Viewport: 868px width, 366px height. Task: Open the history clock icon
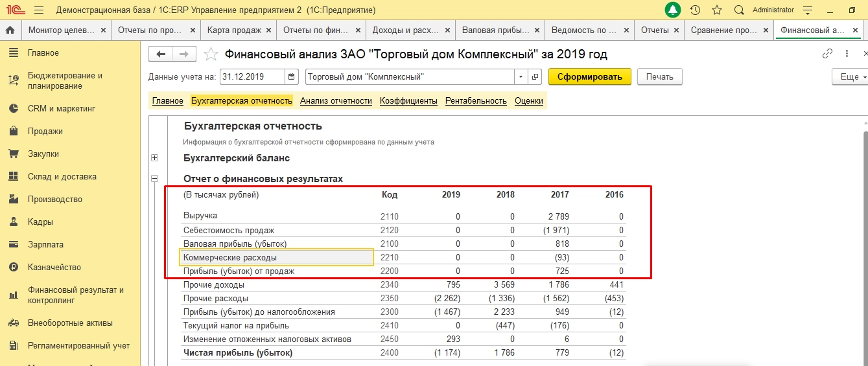(695, 10)
